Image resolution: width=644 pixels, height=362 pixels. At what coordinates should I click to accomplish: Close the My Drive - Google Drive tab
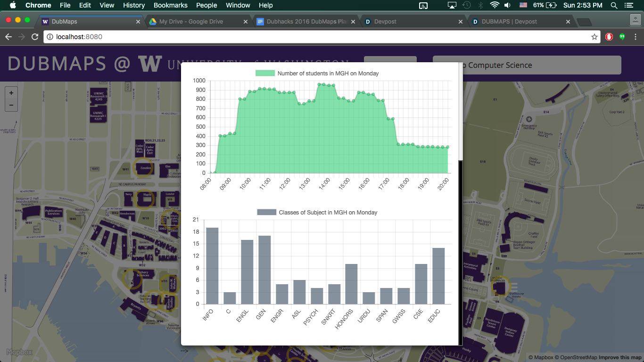pos(246,22)
